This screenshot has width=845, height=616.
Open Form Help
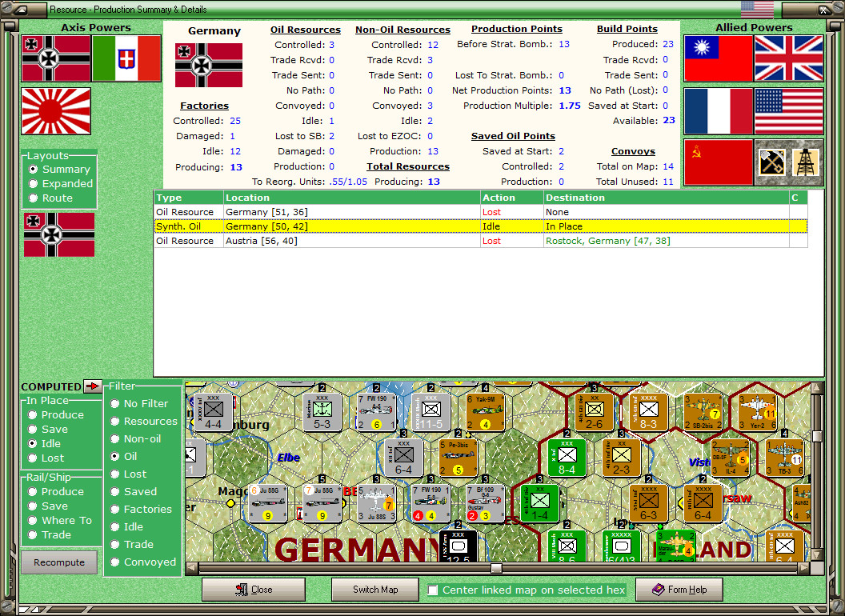(x=679, y=589)
